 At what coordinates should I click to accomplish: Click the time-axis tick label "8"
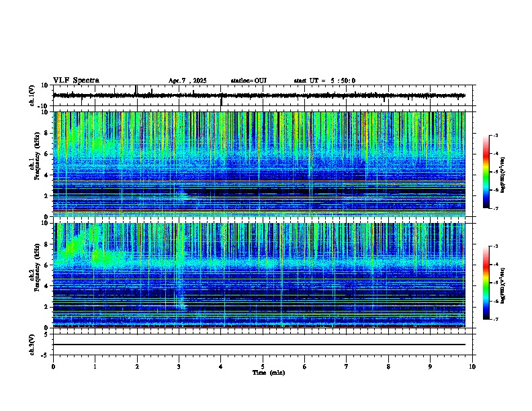388,367
